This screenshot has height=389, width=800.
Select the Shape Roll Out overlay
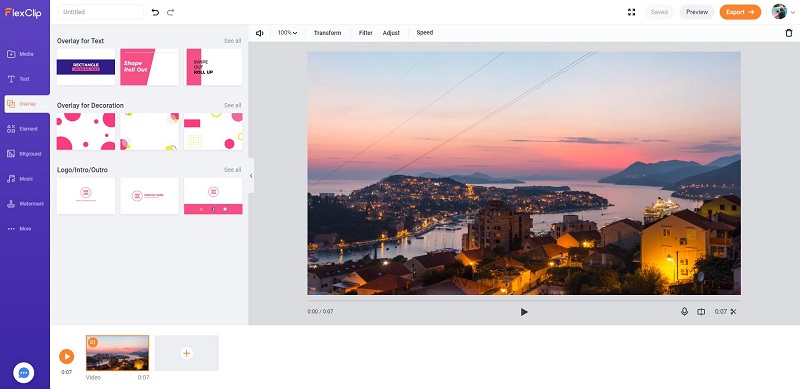pos(149,67)
